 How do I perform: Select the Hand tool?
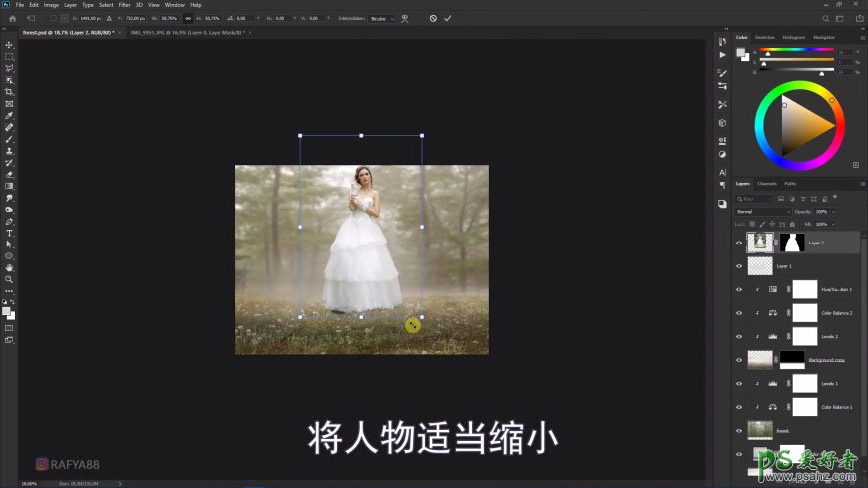(9, 268)
